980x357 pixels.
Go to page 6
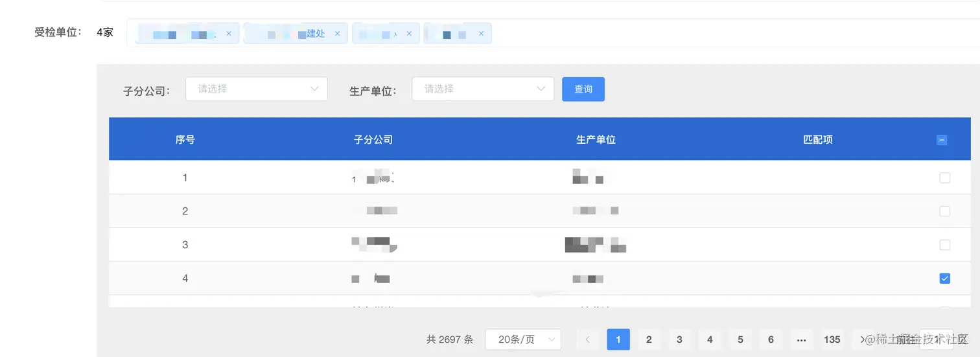[x=771, y=339]
